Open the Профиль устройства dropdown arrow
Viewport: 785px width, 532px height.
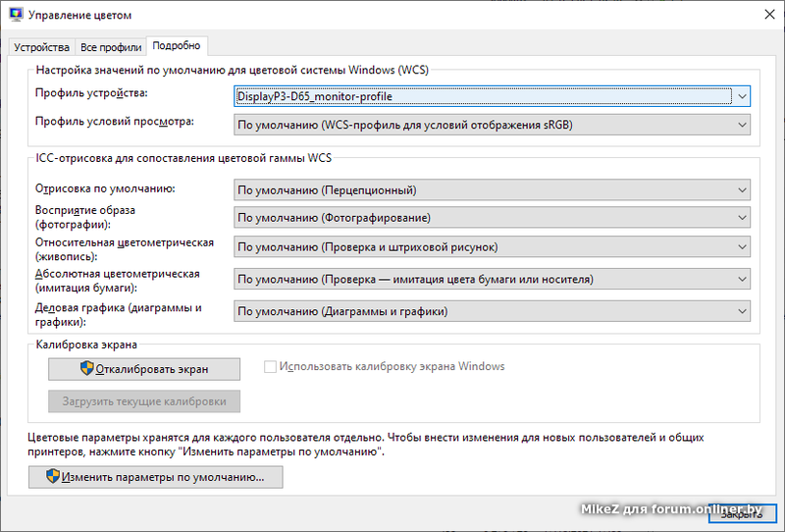(742, 96)
